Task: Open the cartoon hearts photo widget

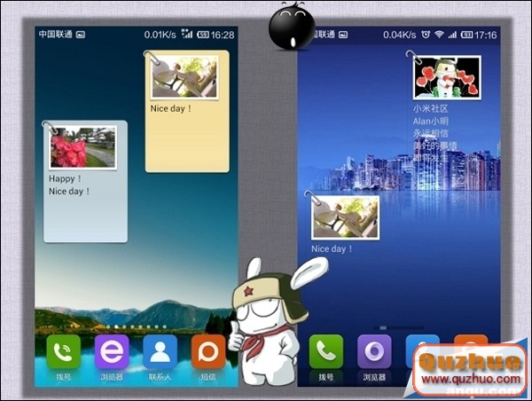Action: tap(447, 78)
